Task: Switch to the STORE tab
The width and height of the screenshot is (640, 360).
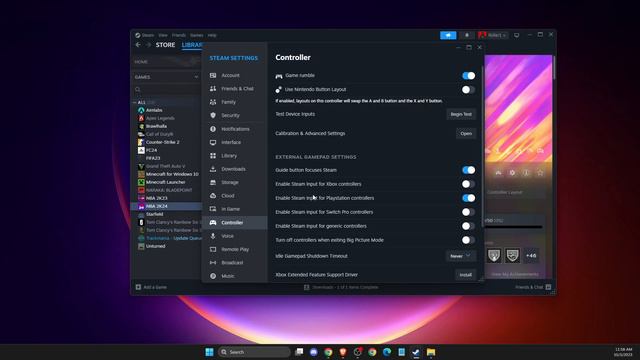Action: click(165, 45)
